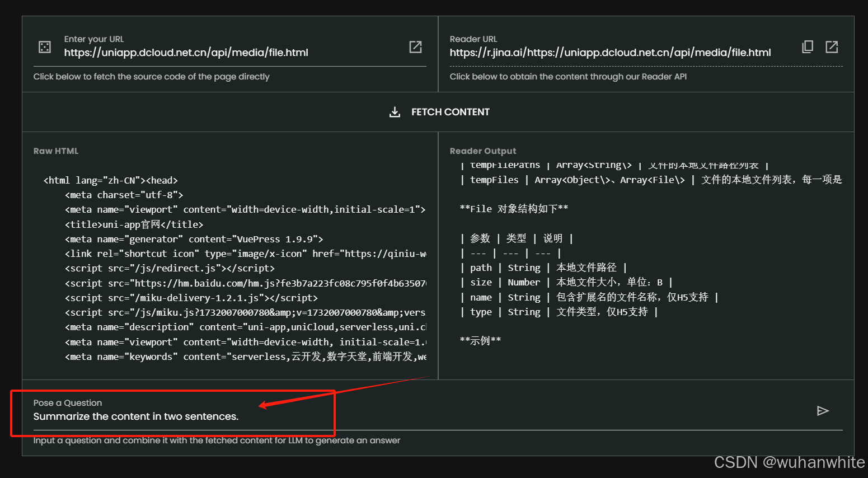Viewport: 868px width, 478px height.
Task: Click the fetch content download icon
Action: (x=395, y=112)
